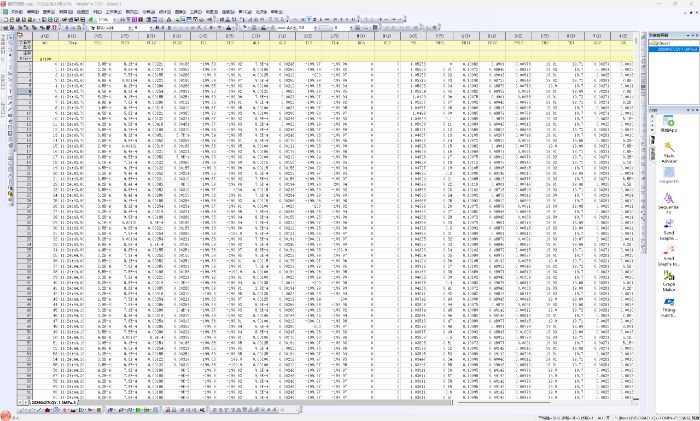Open the 文件(F) menu

[x=17, y=12]
